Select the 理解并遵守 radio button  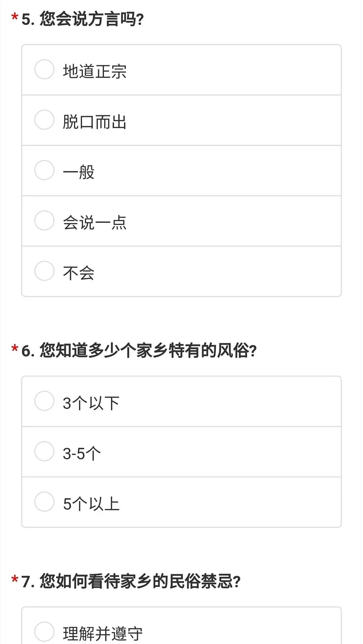[44, 632]
